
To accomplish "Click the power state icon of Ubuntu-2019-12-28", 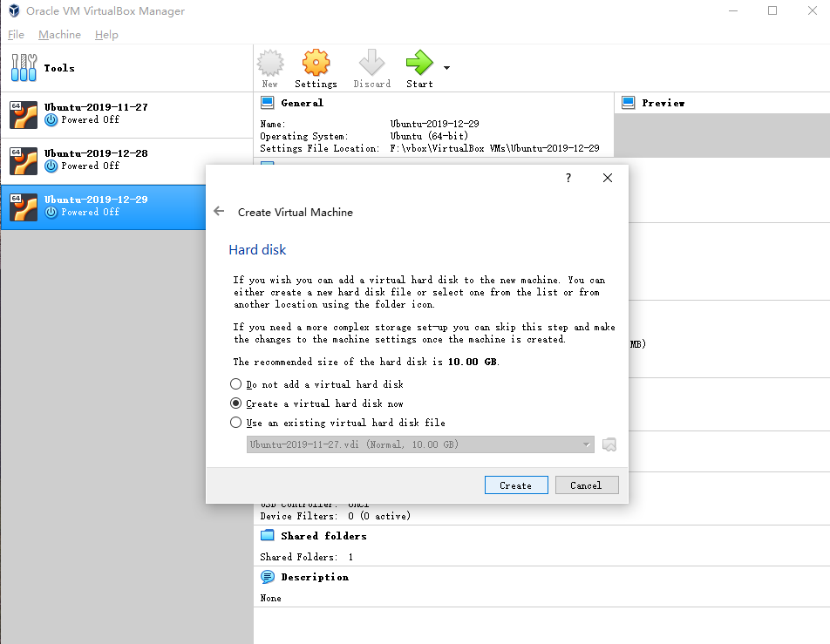I will (x=51, y=166).
